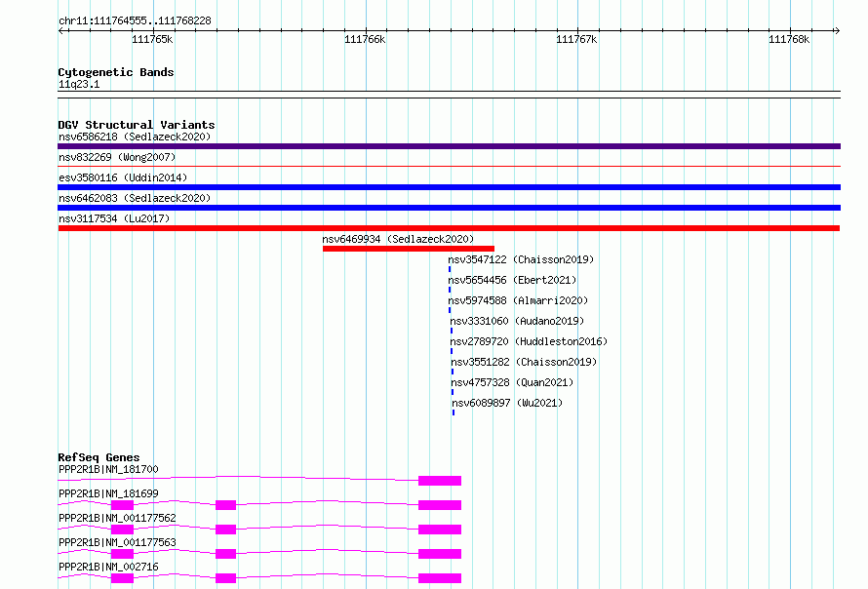
Task: Select the middle exon of NM_002716
Action: pyautogui.click(x=226, y=578)
